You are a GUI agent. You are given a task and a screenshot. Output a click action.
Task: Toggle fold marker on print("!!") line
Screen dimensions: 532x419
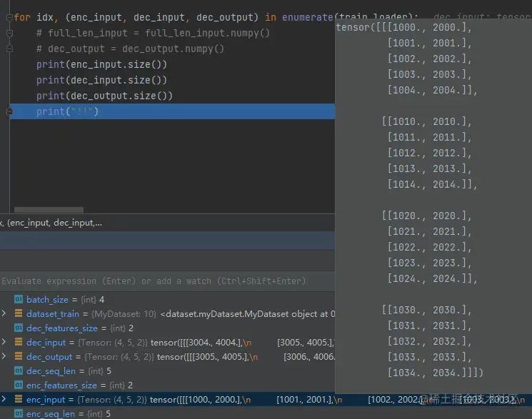click(9, 111)
